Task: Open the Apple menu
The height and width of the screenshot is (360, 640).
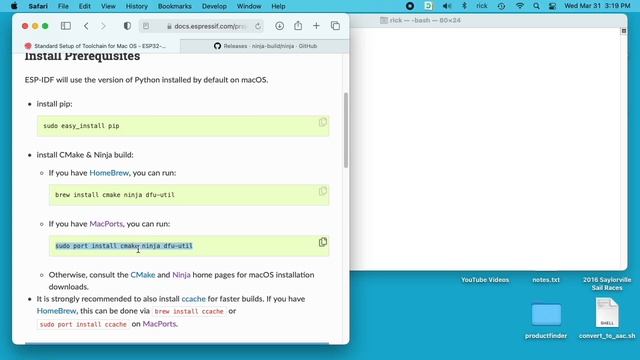Action: (x=14, y=6)
